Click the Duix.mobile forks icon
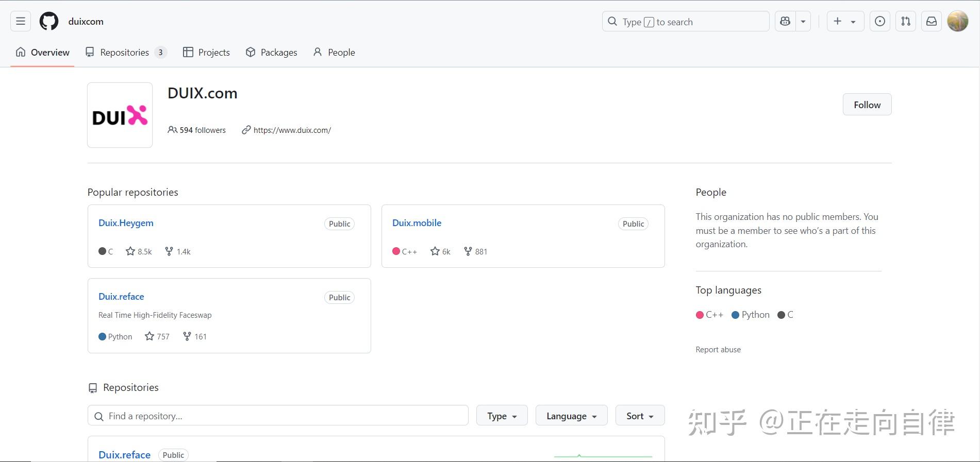The width and height of the screenshot is (980, 462). (x=468, y=251)
